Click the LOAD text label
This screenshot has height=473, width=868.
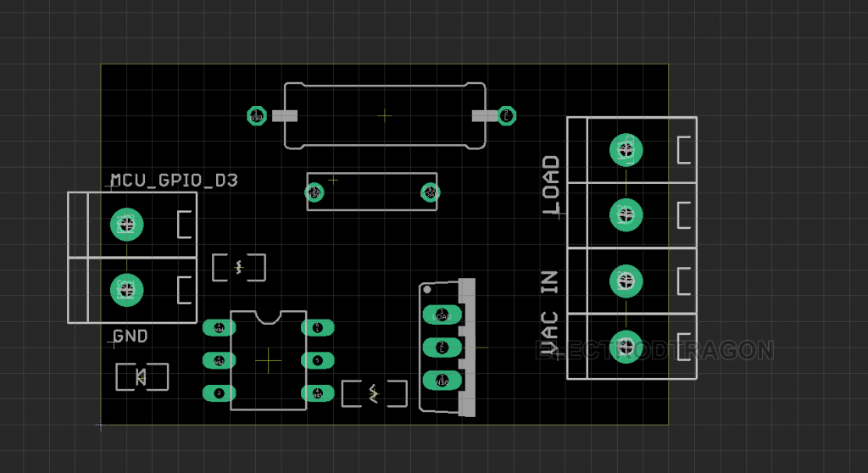[551, 184]
